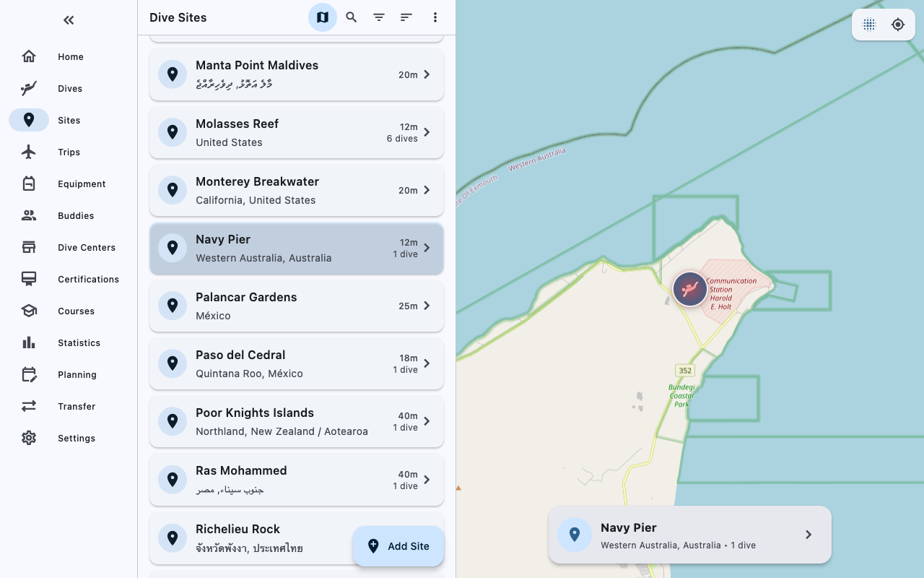Click the Certifications card icon

[x=29, y=279]
